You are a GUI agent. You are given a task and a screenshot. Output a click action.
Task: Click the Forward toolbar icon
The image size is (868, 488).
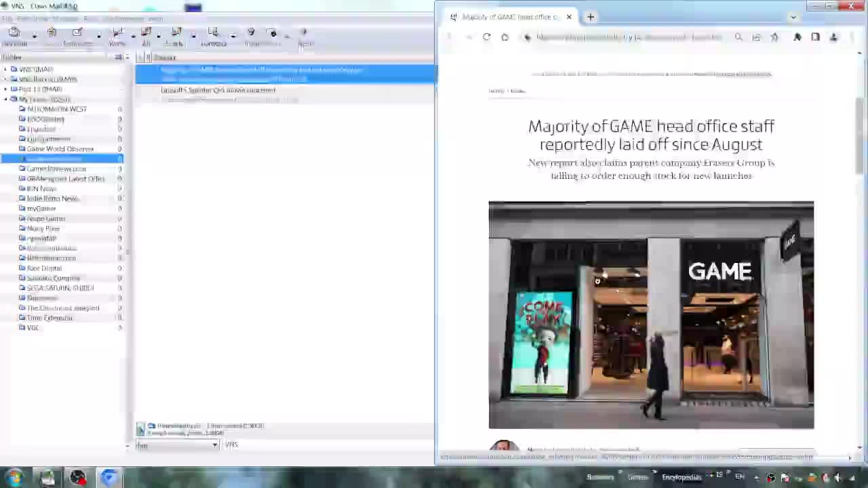tap(214, 36)
